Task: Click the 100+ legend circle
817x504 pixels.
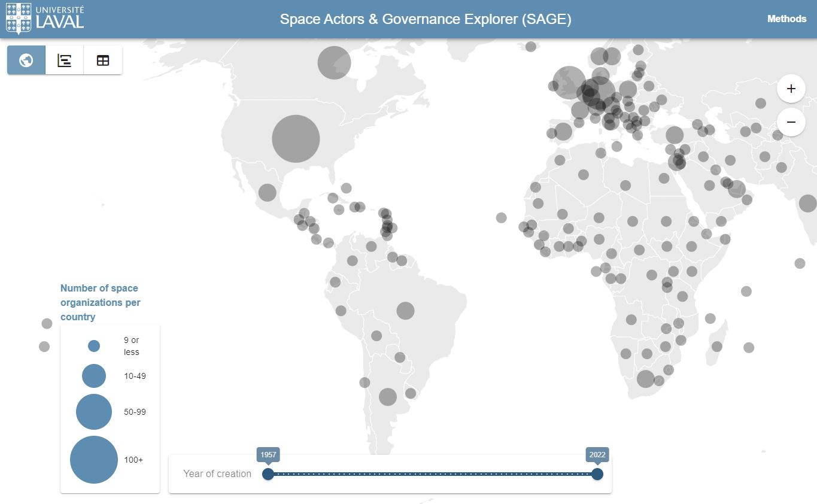Action: [x=94, y=460]
